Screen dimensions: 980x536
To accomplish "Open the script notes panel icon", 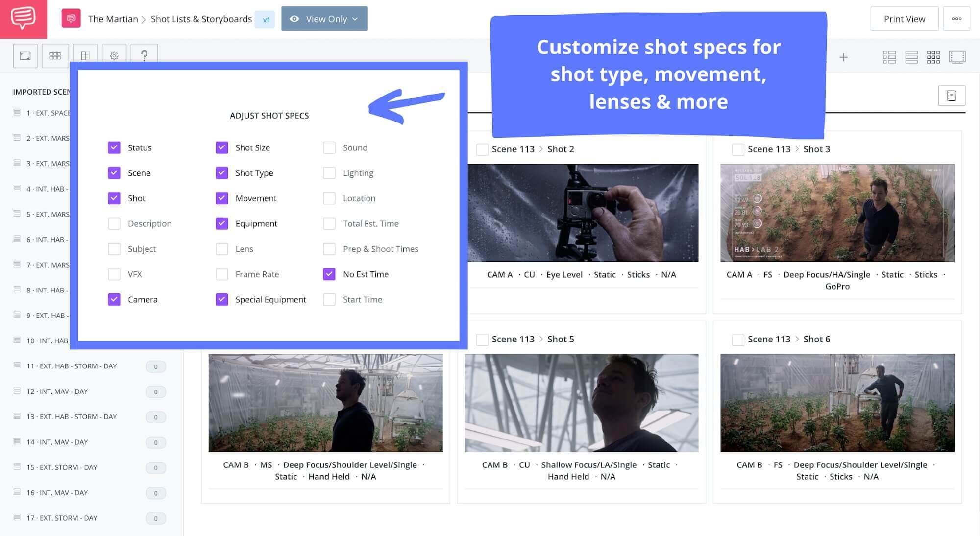I will click(952, 96).
